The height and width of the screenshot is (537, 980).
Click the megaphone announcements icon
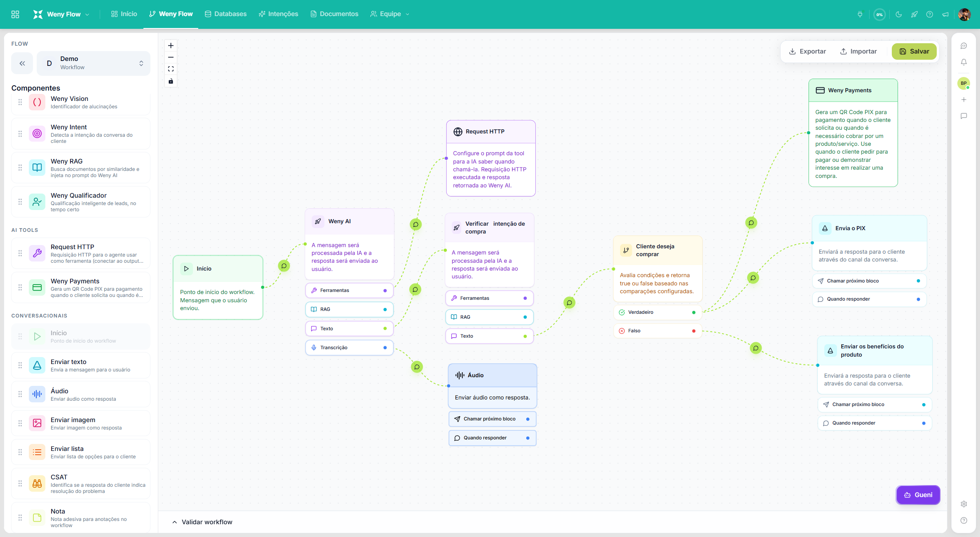(945, 14)
